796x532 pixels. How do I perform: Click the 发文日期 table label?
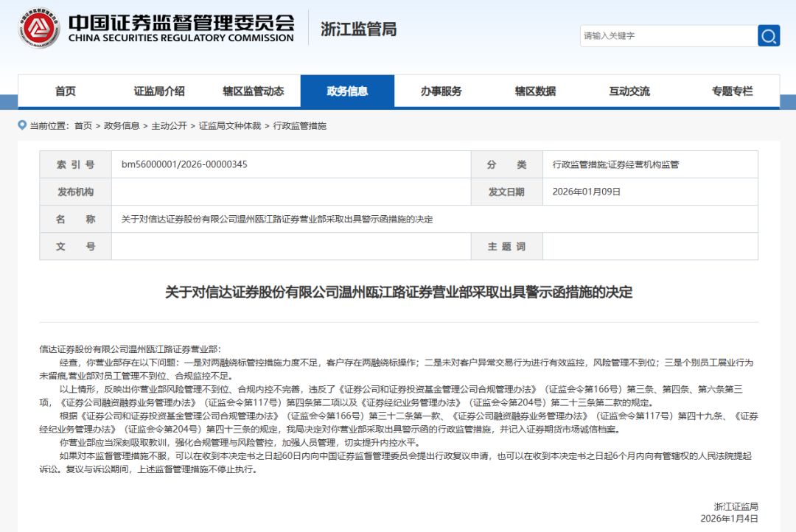[x=506, y=192]
